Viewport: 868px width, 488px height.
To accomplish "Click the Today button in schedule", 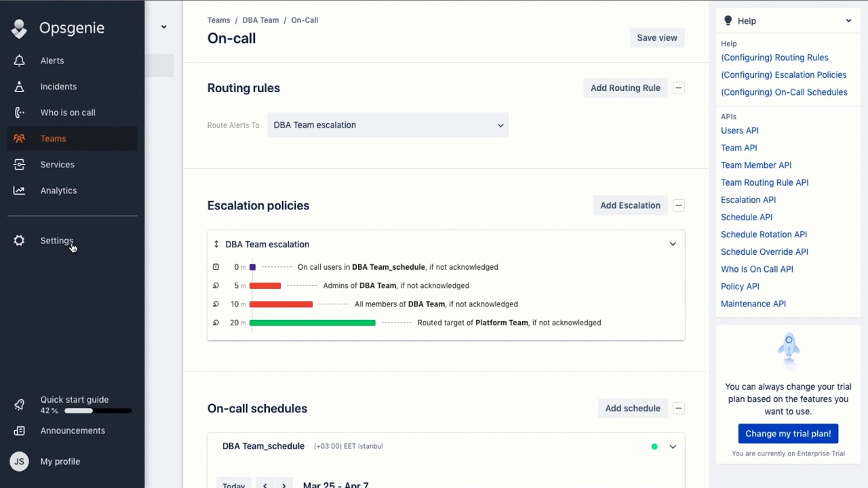I will coord(234,485).
